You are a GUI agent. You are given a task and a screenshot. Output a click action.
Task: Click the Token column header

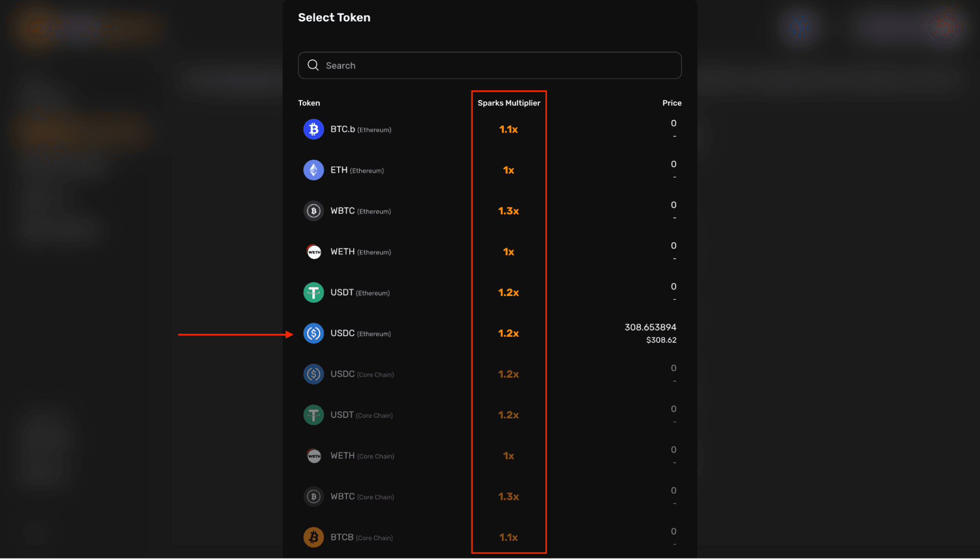click(309, 103)
